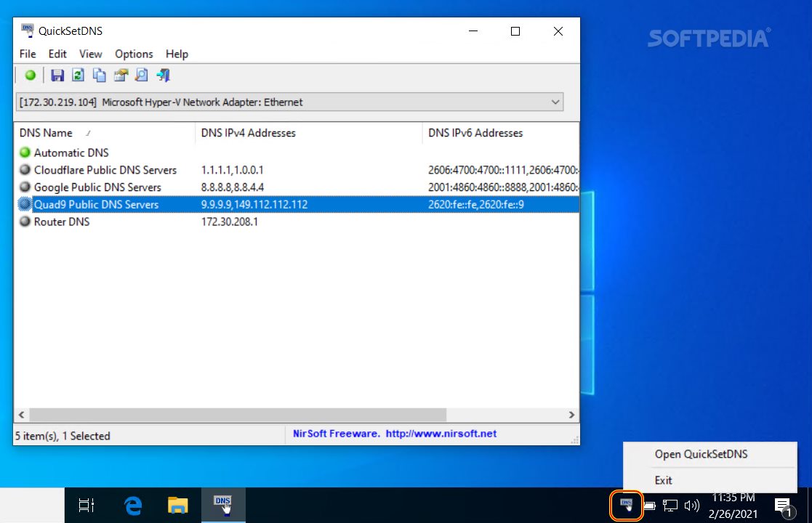Click the QuickSetDNS title bar app icon

tap(28, 31)
